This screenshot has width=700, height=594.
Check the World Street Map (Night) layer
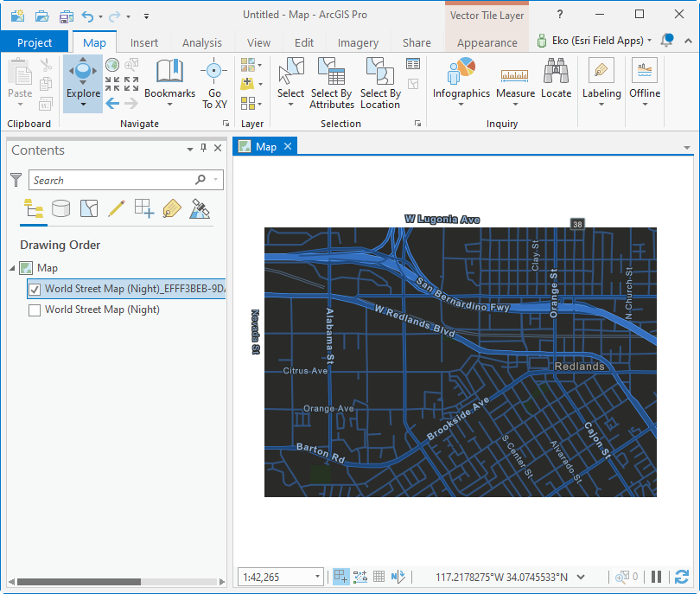coord(35,310)
